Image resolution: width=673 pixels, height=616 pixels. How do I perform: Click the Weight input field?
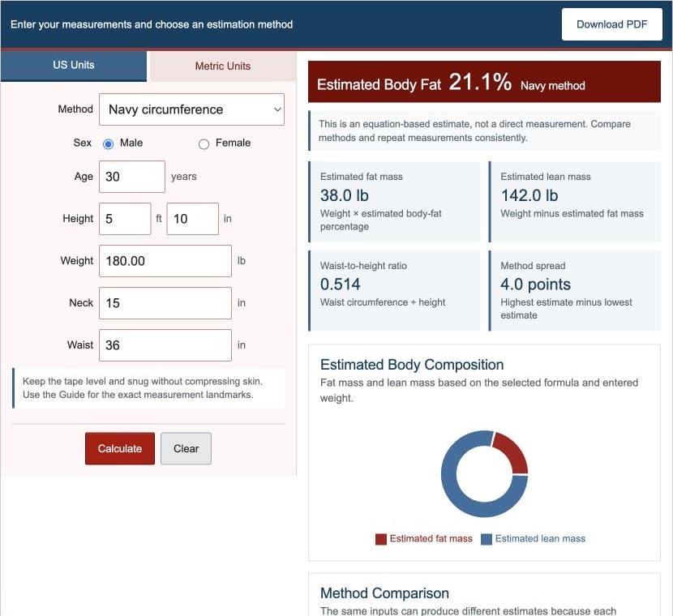165,261
